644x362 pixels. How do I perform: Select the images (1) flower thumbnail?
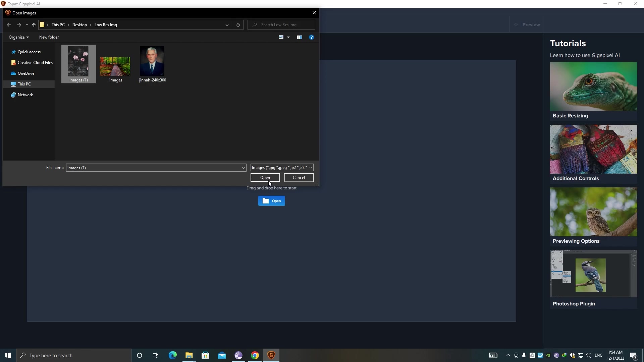pyautogui.click(x=78, y=64)
